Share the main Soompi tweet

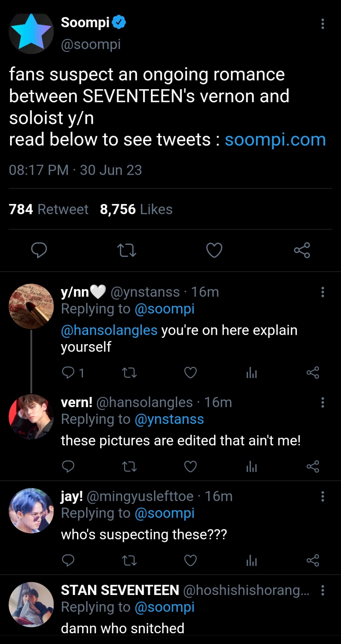coord(302,250)
